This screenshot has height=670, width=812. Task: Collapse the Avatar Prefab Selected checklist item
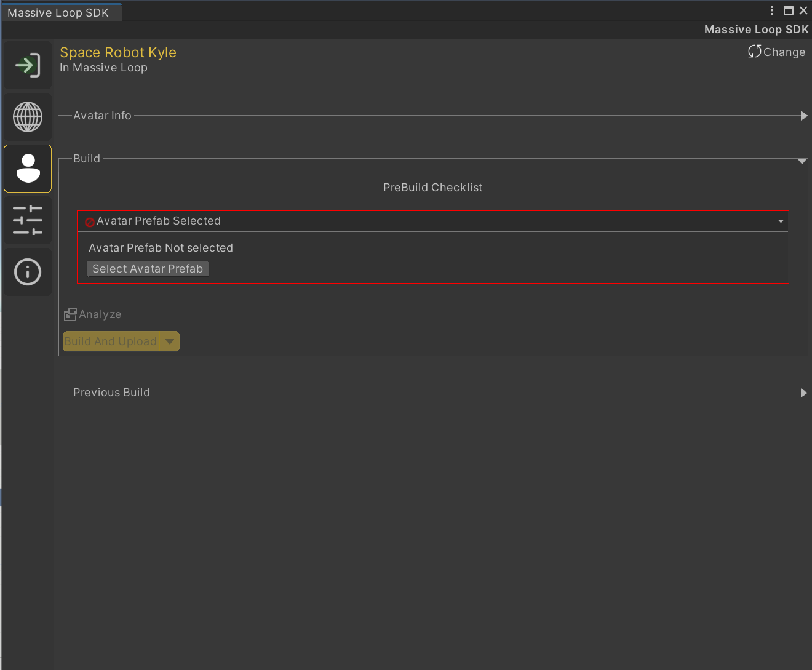coord(781,221)
